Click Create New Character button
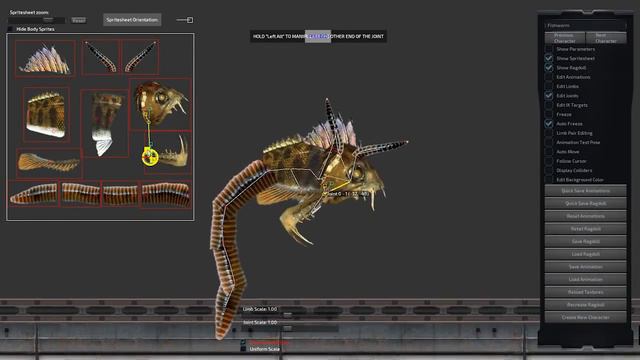Image resolution: width=640 pixels, height=360 pixels. [x=586, y=317]
